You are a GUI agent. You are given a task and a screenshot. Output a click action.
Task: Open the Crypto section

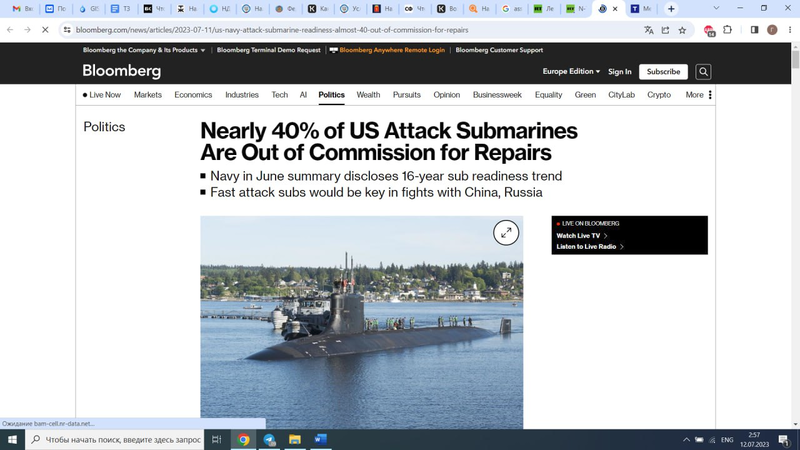tap(659, 95)
